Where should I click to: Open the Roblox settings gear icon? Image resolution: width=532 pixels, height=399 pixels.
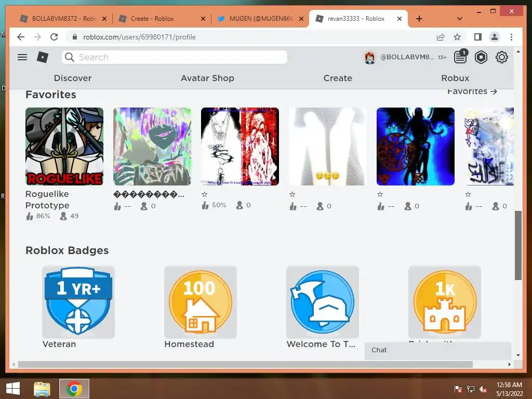501,57
